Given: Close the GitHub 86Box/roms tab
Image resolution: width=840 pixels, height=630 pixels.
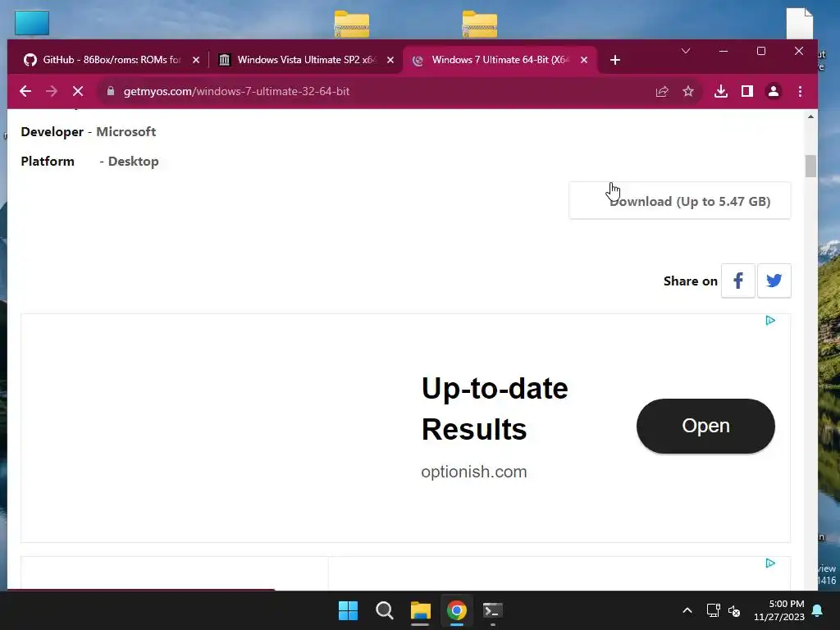Looking at the screenshot, I should pos(196,60).
